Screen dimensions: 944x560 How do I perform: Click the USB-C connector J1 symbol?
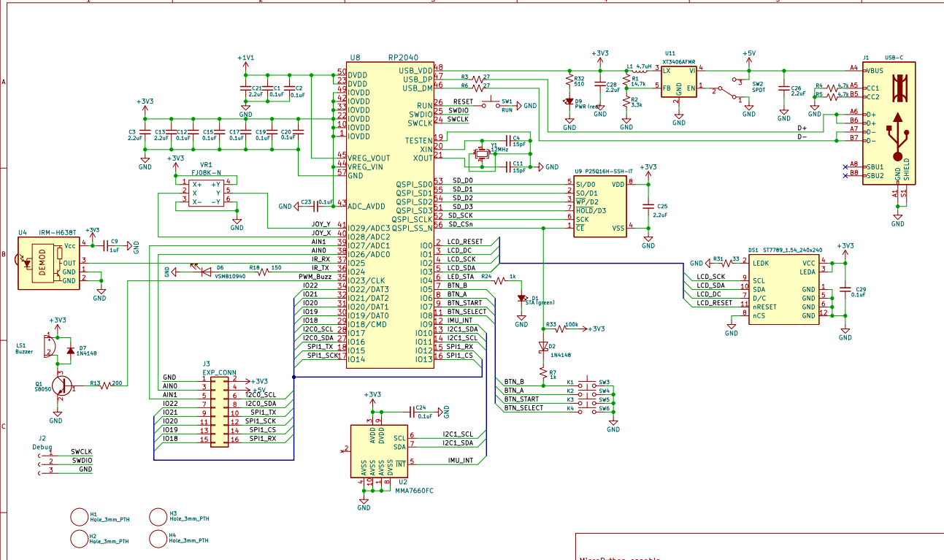pos(889,123)
